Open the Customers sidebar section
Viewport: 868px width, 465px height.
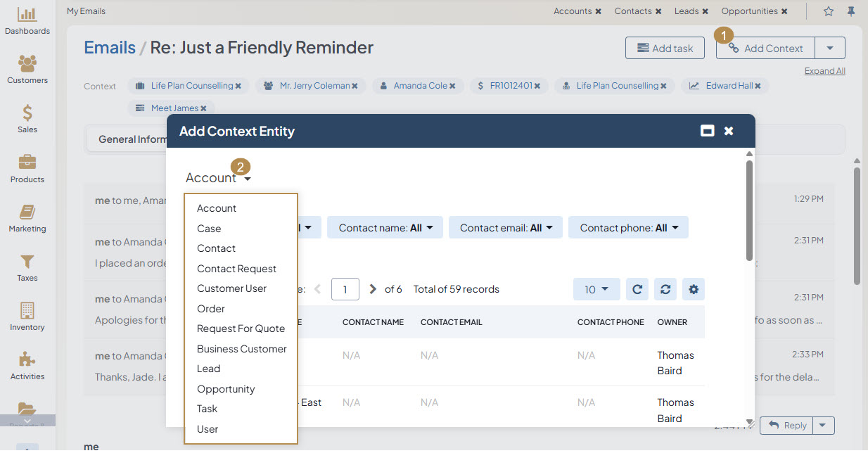[x=27, y=70]
